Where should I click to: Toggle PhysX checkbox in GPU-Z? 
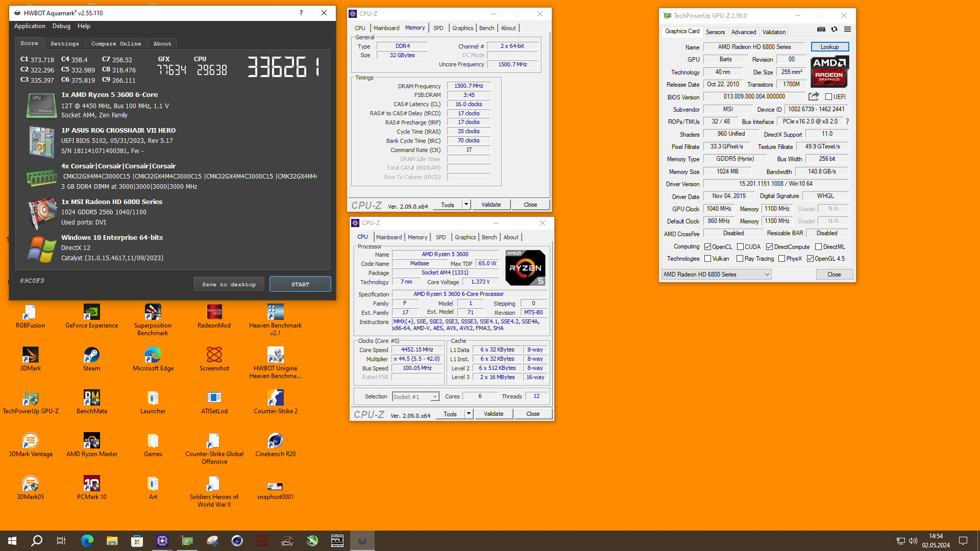pos(781,259)
